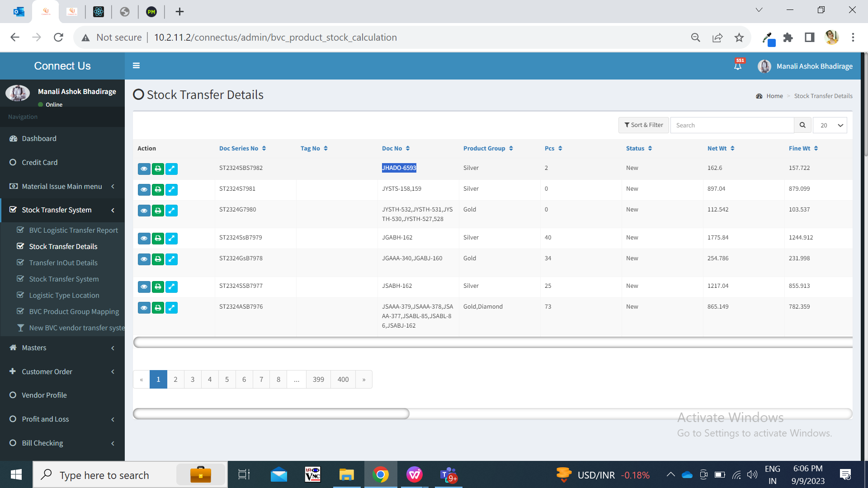The image size is (868, 488).
Task: Print the ST2324GsB7978 transfer document
Action: click(158, 259)
